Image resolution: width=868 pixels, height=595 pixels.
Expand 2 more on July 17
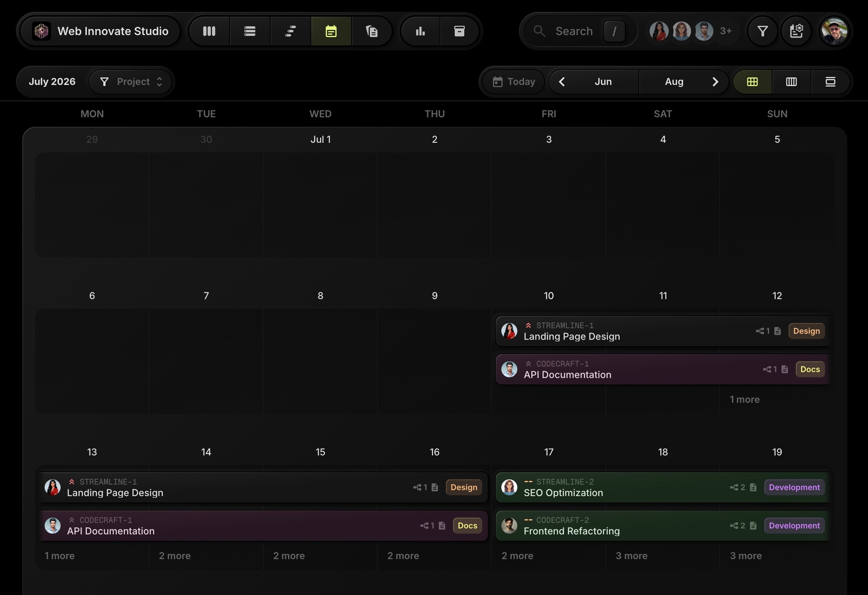coord(517,556)
